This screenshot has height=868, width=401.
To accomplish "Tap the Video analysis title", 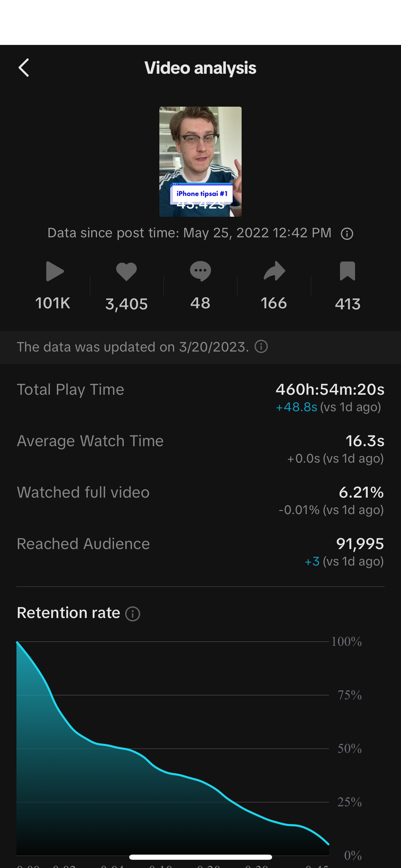I will click(200, 68).
